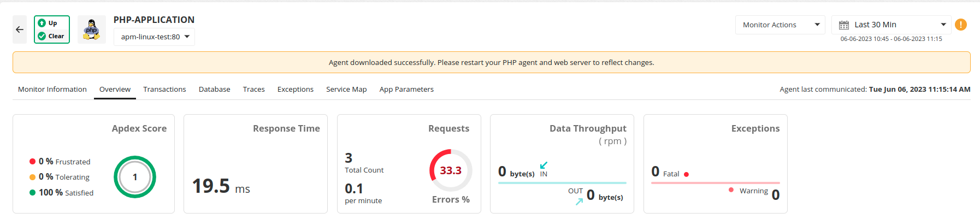Switch to the Transactions tab
The width and height of the screenshot is (980, 219).
(x=164, y=89)
